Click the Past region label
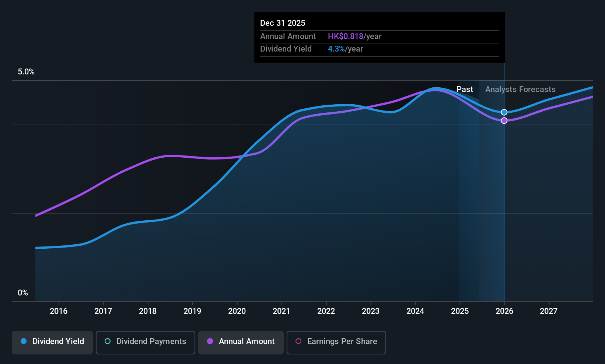 (x=465, y=90)
